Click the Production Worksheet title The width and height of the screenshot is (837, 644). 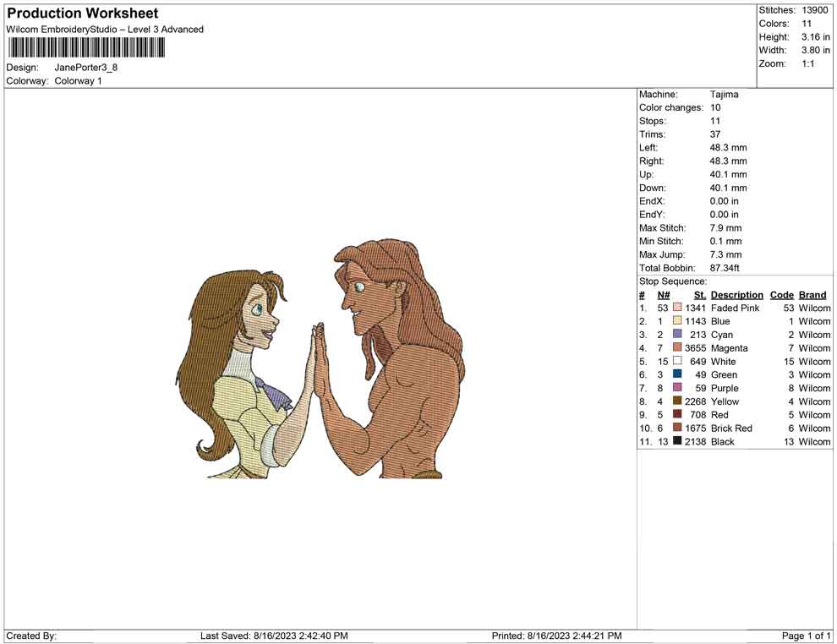click(83, 14)
